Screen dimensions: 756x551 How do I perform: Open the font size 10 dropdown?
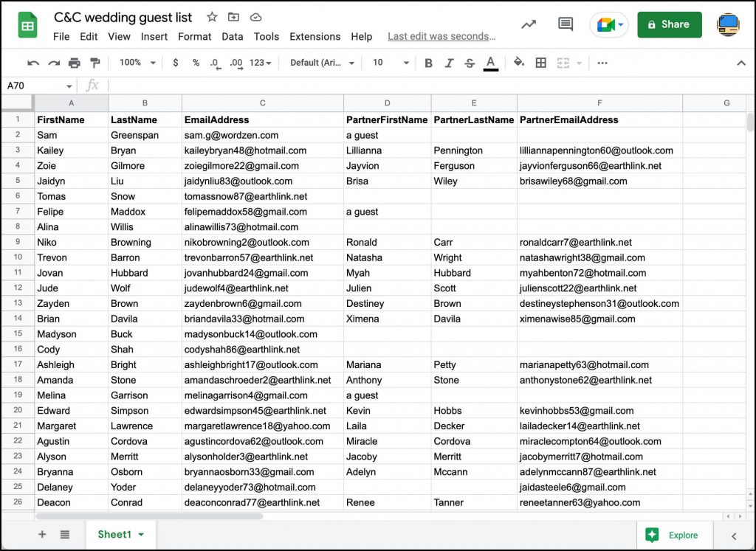[390, 63]
